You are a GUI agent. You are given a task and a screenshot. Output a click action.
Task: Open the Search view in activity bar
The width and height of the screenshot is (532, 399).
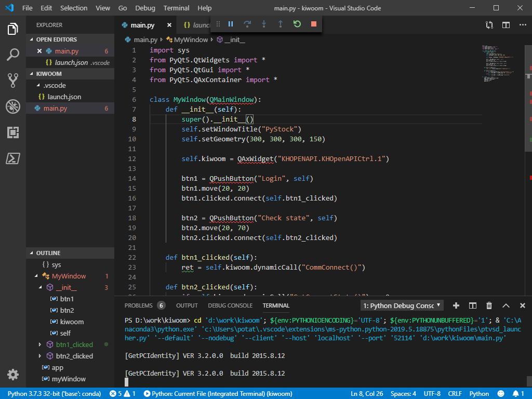point(13,55)
